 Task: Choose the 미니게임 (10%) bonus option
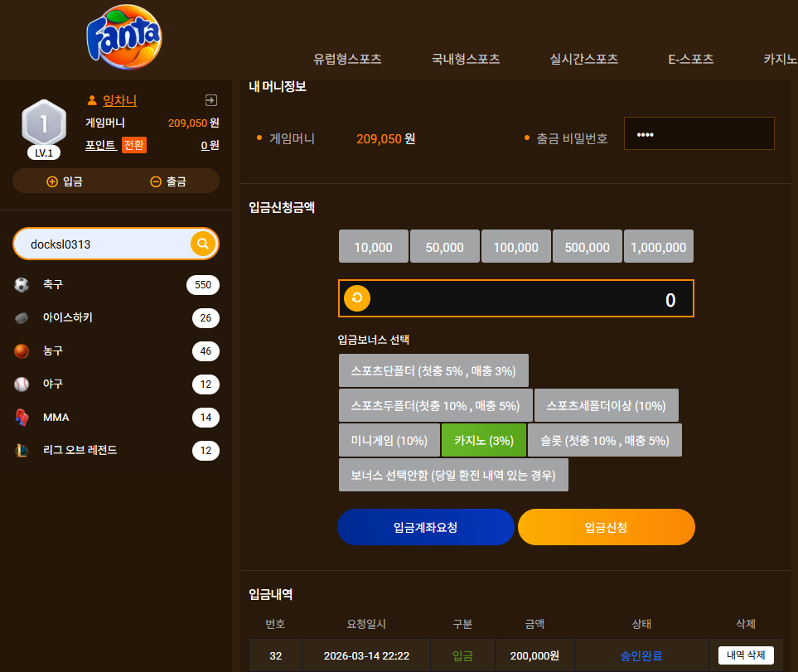coord(389,441)
